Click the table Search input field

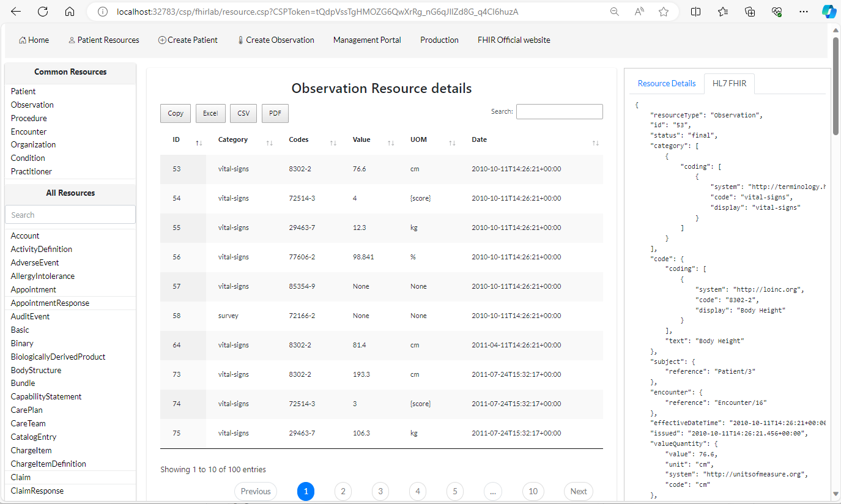click(559, 112)
